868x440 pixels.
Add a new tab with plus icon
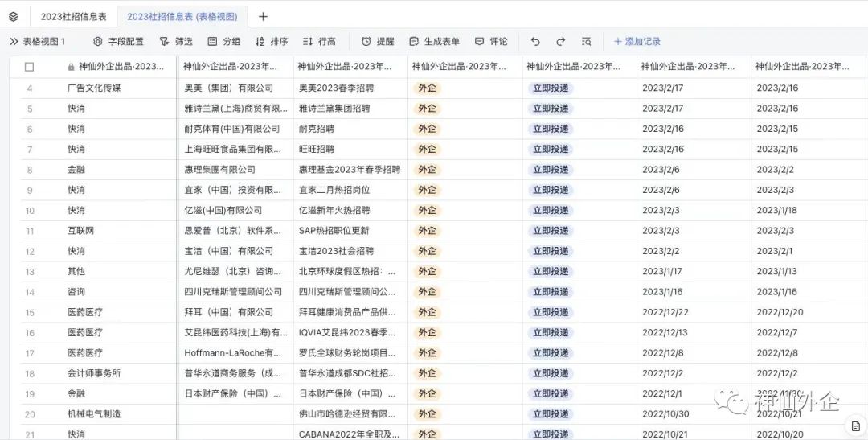(263, 17)
